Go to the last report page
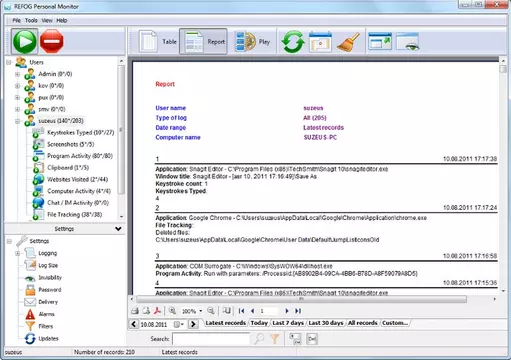The height and width of the screenshot is (360, 511). click(x=298, y=311)
